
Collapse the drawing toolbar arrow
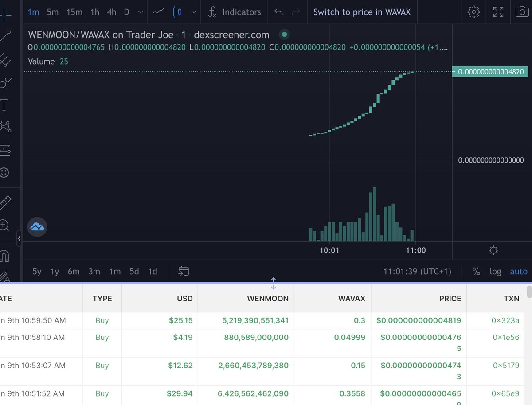click(x=19, y=238)
